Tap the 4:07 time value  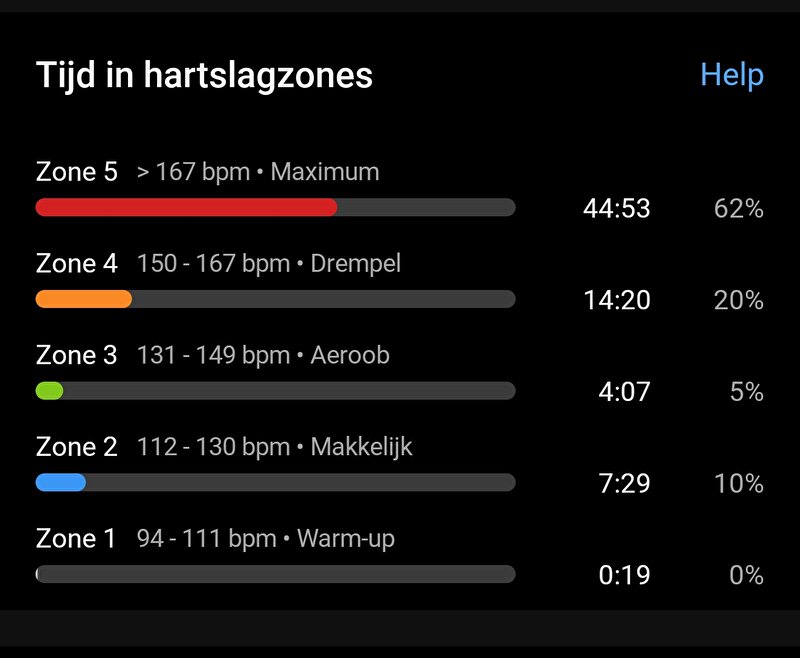pyautogui.click(x=624, y=392)
